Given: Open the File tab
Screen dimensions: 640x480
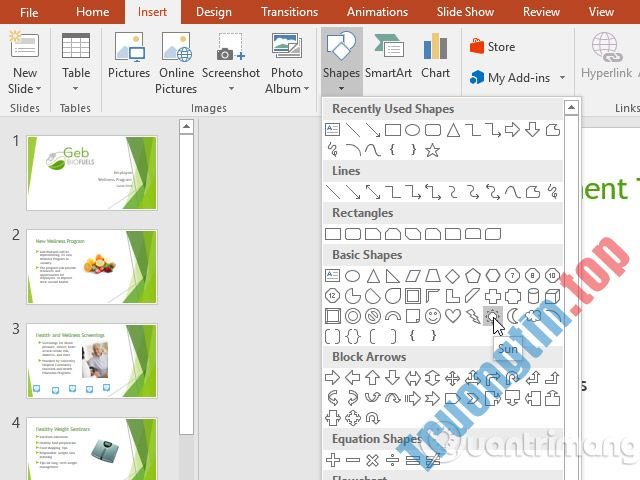Looking at the screenshot, I should [29, 12].
